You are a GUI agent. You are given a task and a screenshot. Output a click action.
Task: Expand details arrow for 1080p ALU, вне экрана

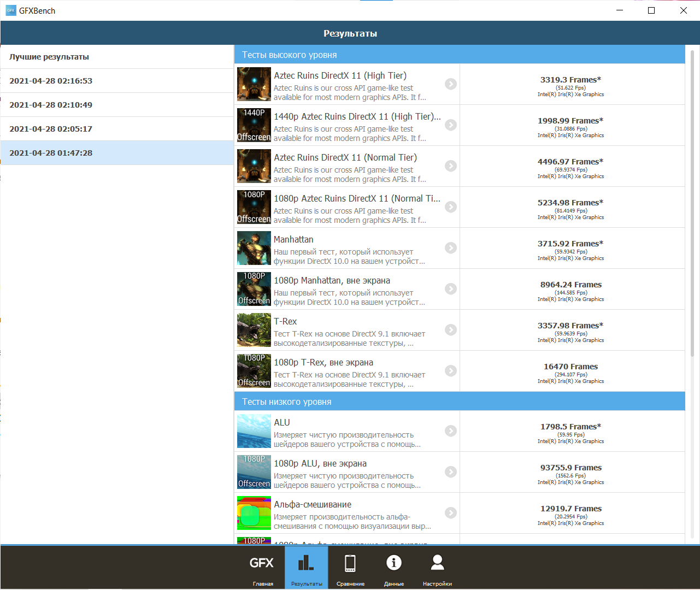click(x=451, y=472)
